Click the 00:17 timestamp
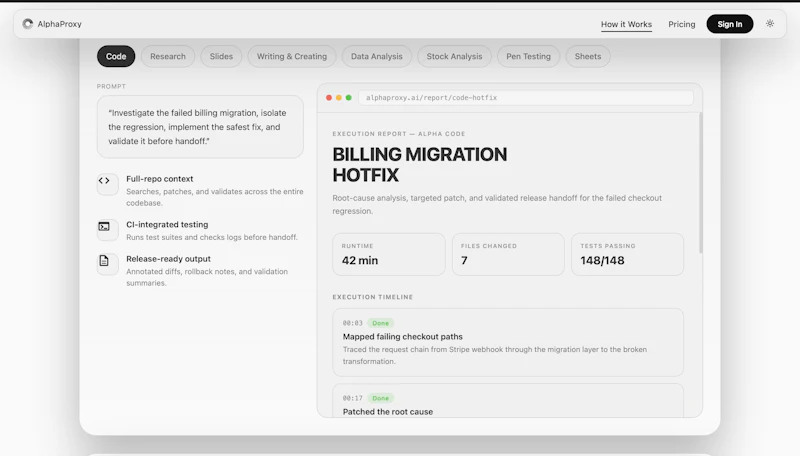 (353, 398)
